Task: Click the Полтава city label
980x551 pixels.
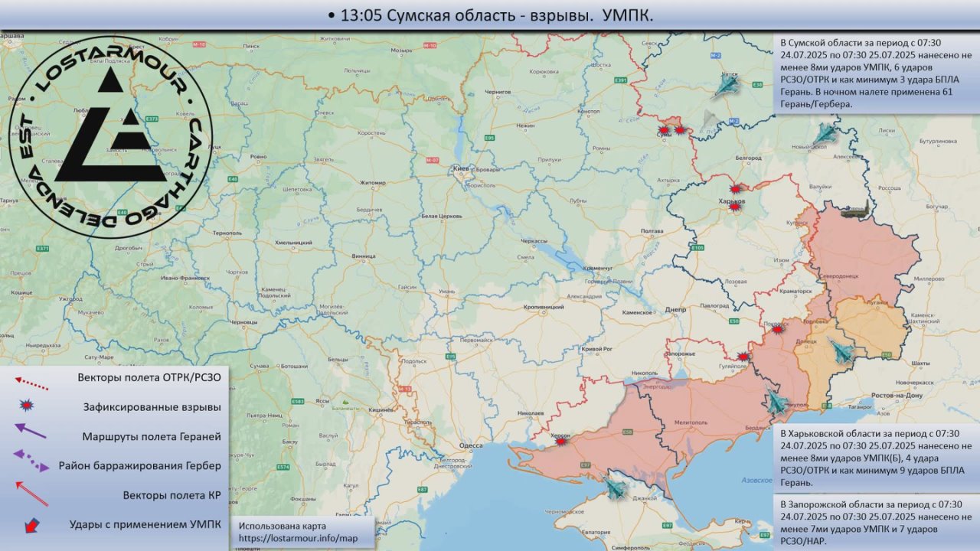Action: tap(652, 230)
